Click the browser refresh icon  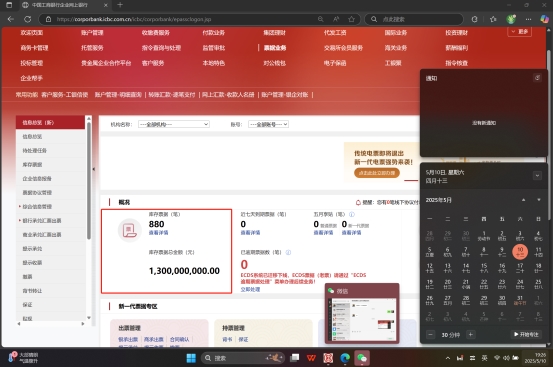[28, 19]
